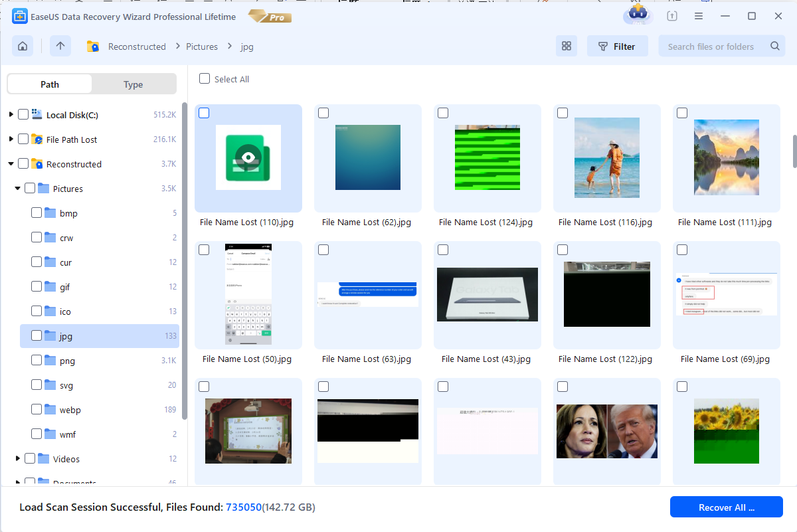Click the cur folder icon
This screenshot has height=532, width=797.
(50, 262)
